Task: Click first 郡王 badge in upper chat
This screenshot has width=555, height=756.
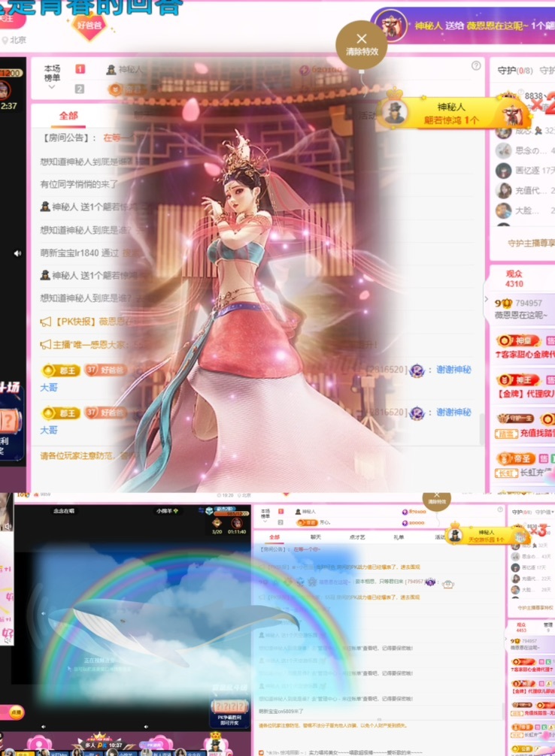Action: click(x=60, y=370)
